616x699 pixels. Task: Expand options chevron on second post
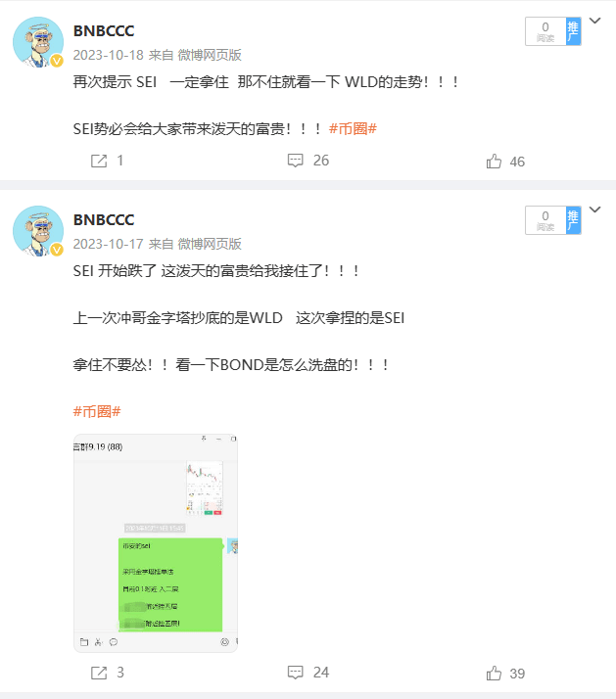(595, 210)
